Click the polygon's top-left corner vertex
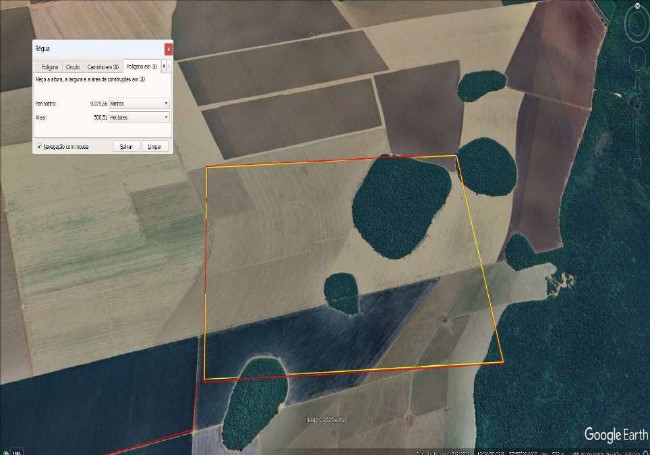Image resolution: width=650 pixels, height=455 pixels. (207, 167)
